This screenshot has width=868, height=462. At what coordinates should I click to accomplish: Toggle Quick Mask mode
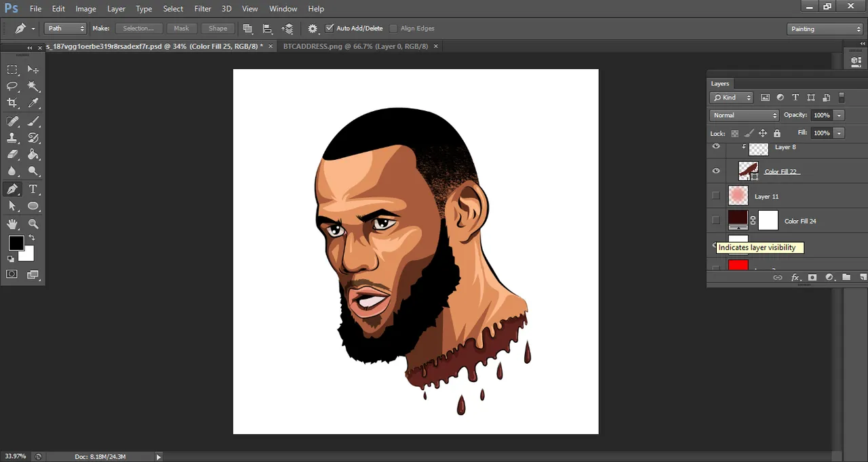click(x=12, y=274)
